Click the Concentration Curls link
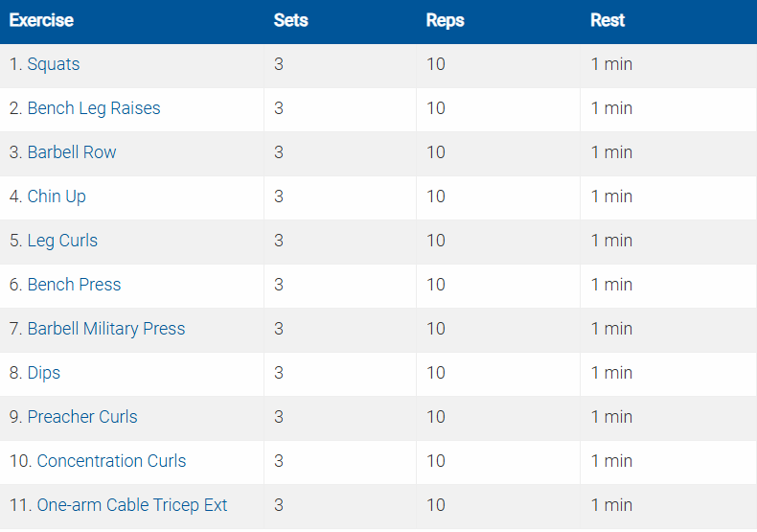 (x=111, y=461)
